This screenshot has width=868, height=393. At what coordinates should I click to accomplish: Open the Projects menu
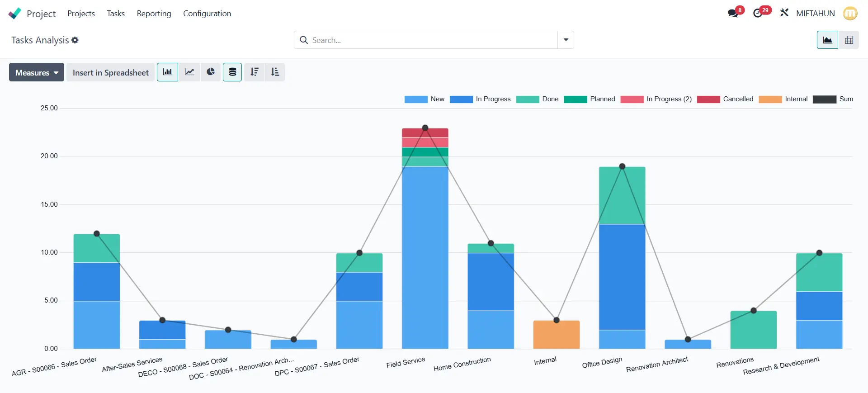tap(81, 14)
